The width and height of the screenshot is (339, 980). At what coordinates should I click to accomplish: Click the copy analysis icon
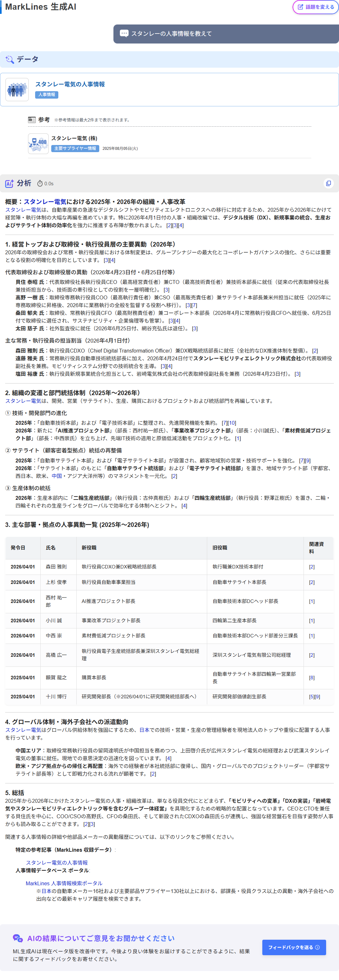(328, 183)
